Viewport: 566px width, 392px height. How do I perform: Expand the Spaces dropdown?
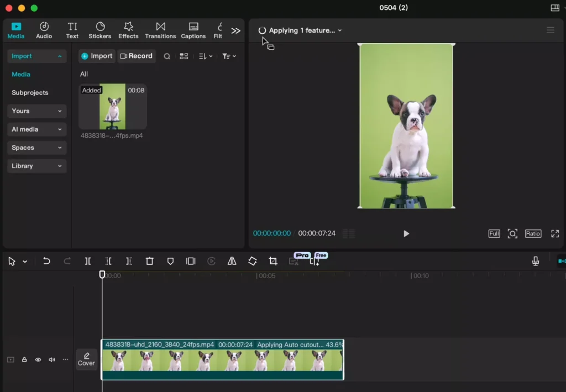37,148
